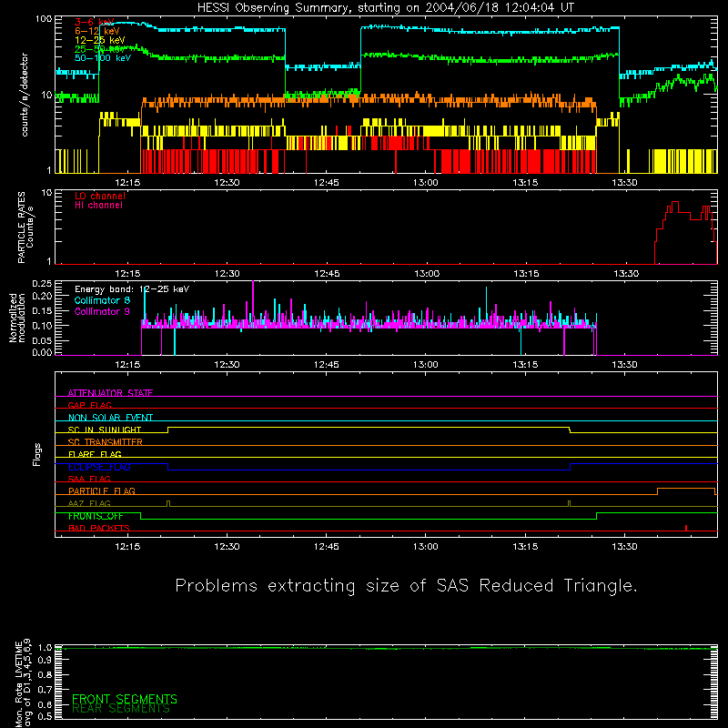Click the red LO channel particle bump
Viewport: 728px width, 728px height.
tap(685, 232)
